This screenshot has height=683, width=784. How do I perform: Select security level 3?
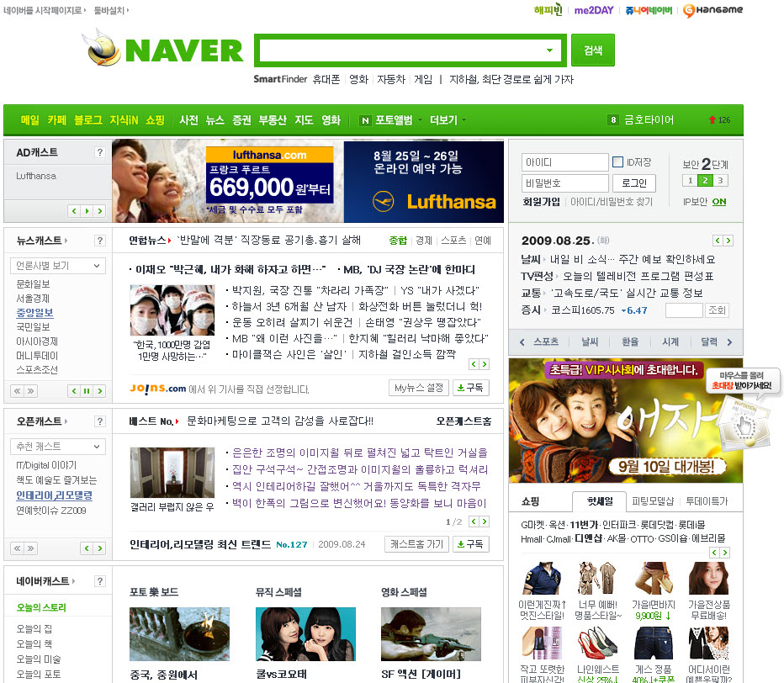[721, 181]
